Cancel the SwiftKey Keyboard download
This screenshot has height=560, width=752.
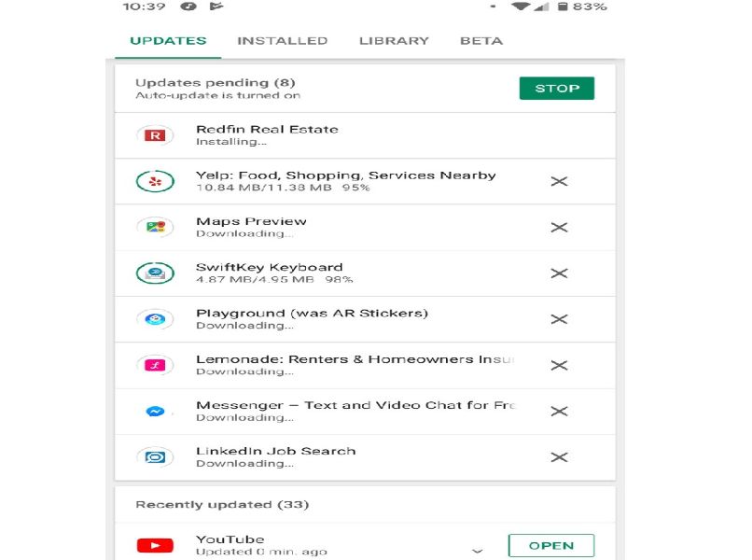coord(560,273)
